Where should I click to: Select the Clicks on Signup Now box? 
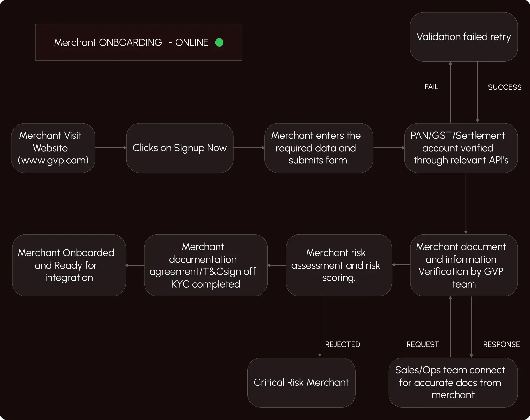coord(180,148)
